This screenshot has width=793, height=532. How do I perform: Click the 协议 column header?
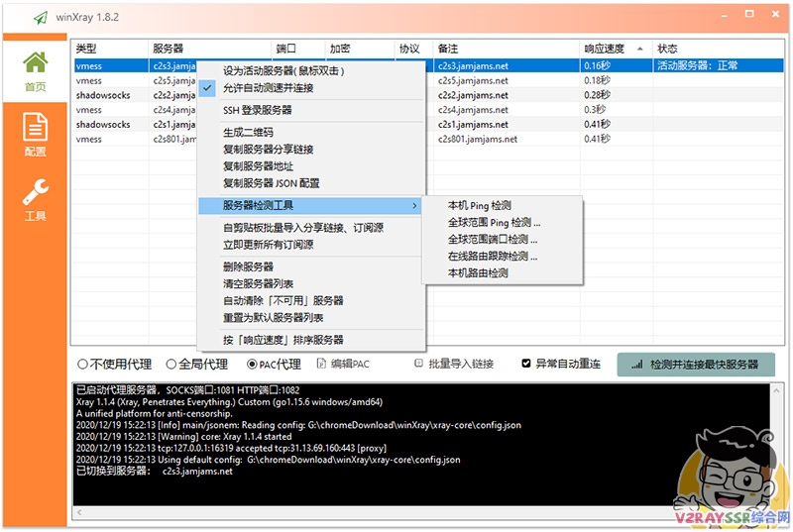[x=413, y=49]
